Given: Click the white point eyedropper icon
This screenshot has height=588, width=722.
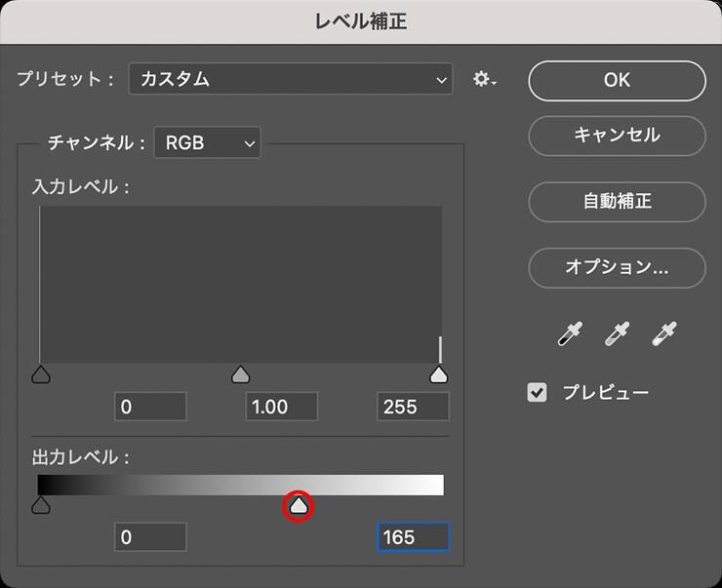Looking at the screenshot, I should (664, 335).
